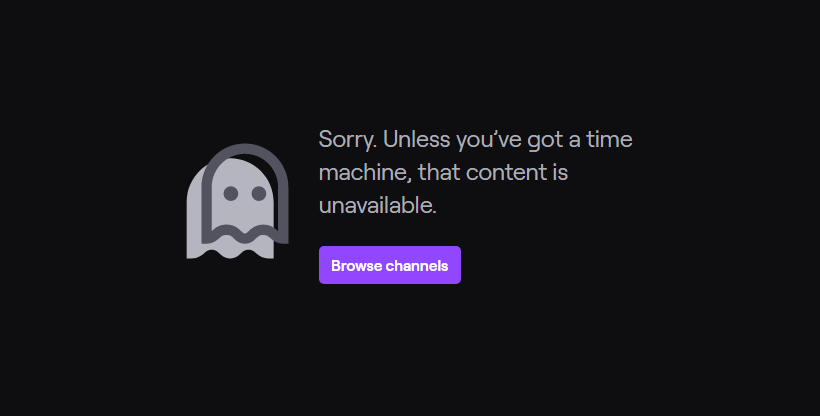
Task: Click the "machine, that content is" line
Action: coord(443,173)
